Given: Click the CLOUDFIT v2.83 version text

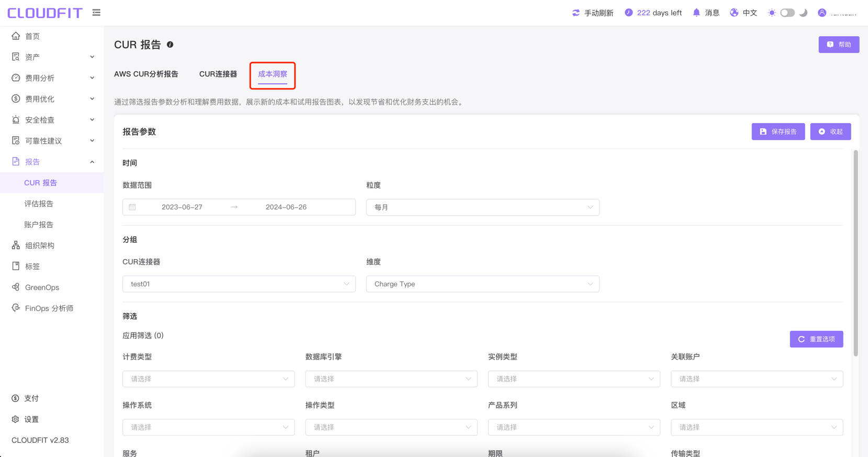Looking at the screenshot, I should (x=40, y=440).
